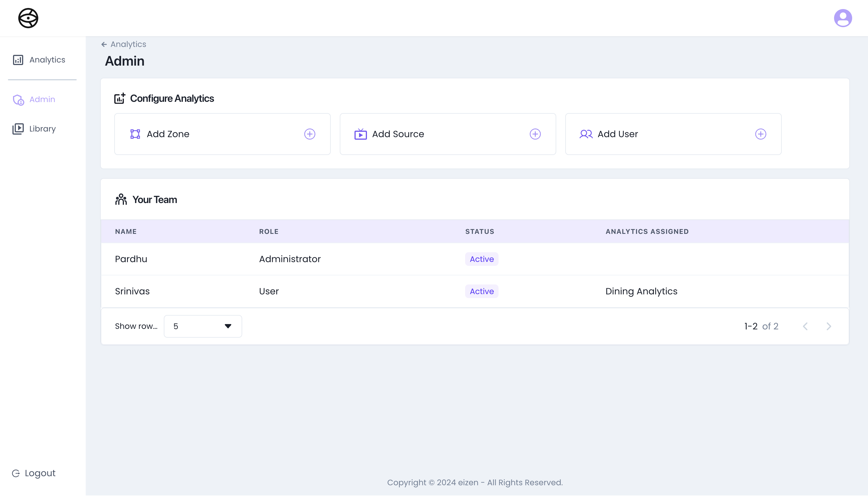Click the Add User card label

click(x=618, y=134)
